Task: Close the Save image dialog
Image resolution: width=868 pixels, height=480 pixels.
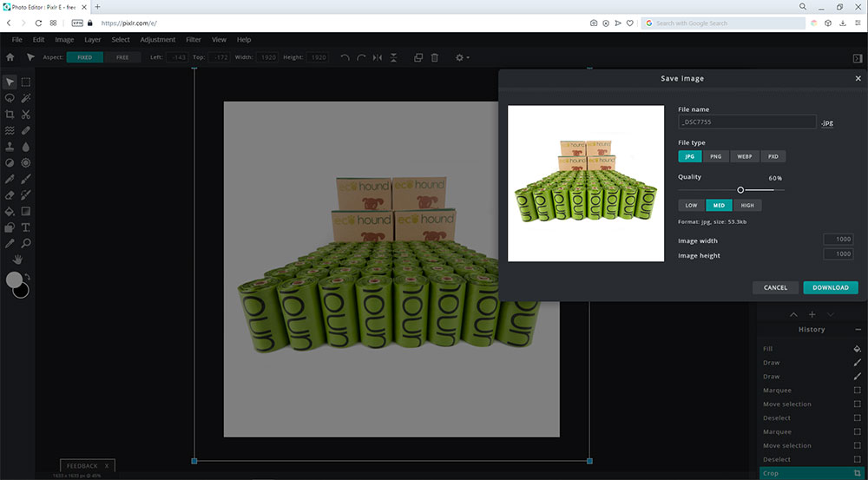Action: click(858, 79)
